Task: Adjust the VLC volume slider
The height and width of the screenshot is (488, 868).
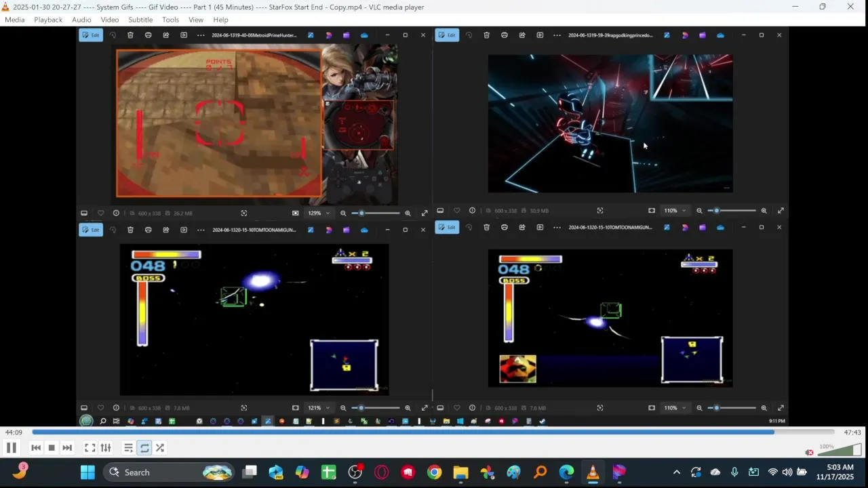Action: [x=840, y=450]
